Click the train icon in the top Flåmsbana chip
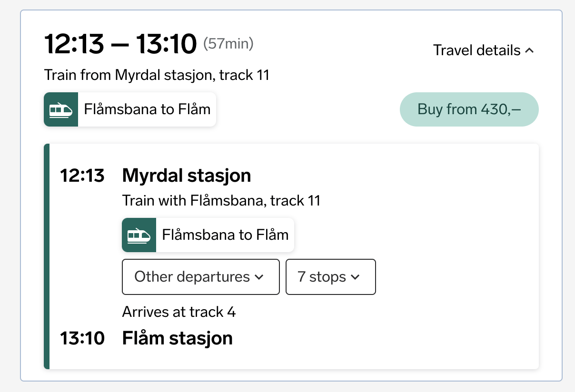 click(x=61, y=109)
